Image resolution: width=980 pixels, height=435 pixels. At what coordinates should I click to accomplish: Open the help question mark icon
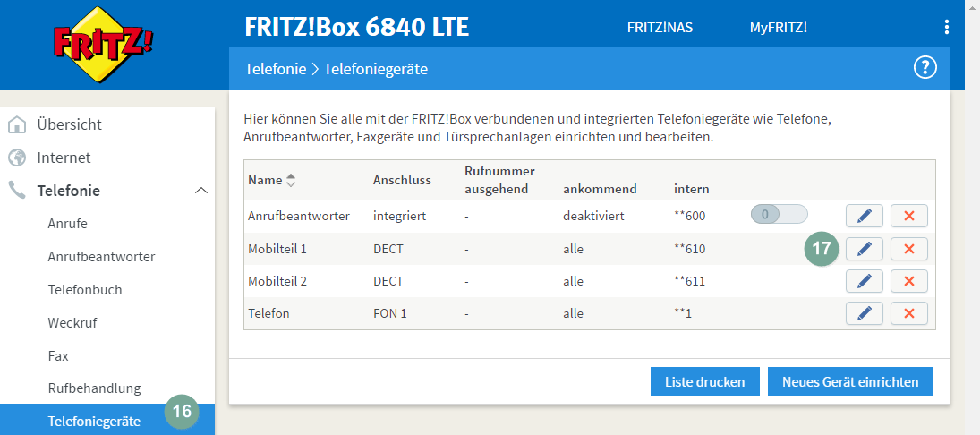click(925, 67)
